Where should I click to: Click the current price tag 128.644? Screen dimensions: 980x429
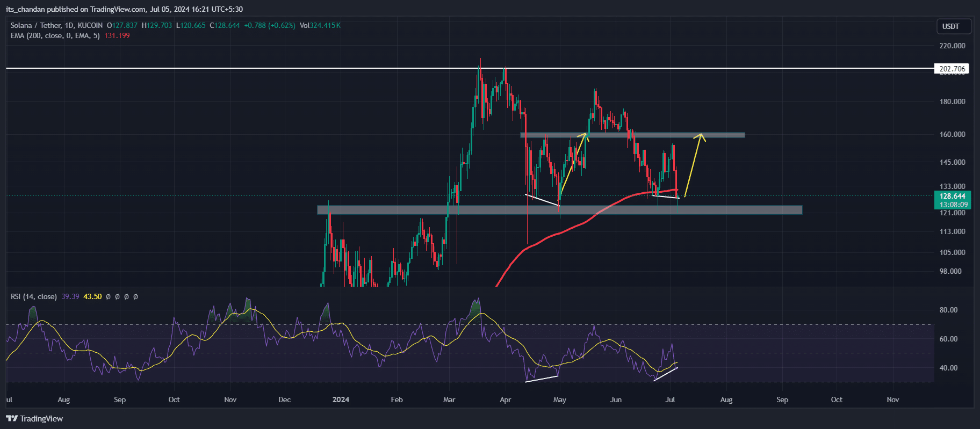953,196
